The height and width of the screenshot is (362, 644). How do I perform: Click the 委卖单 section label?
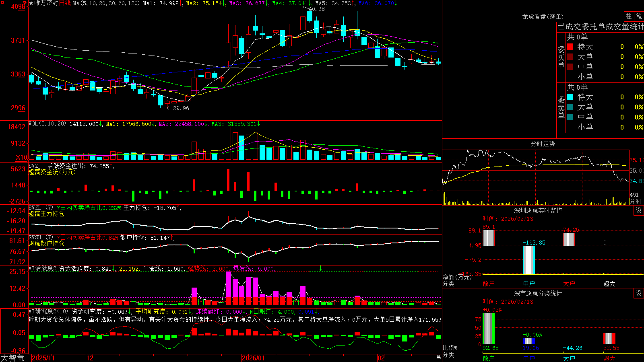click(561, 107)
